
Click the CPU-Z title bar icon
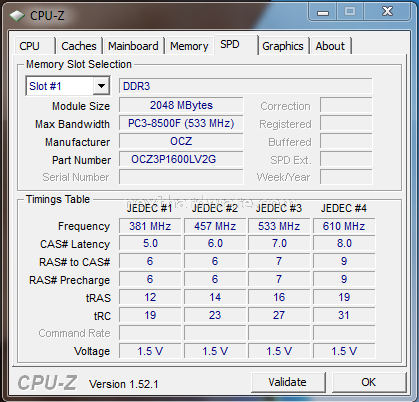point(17,16)
